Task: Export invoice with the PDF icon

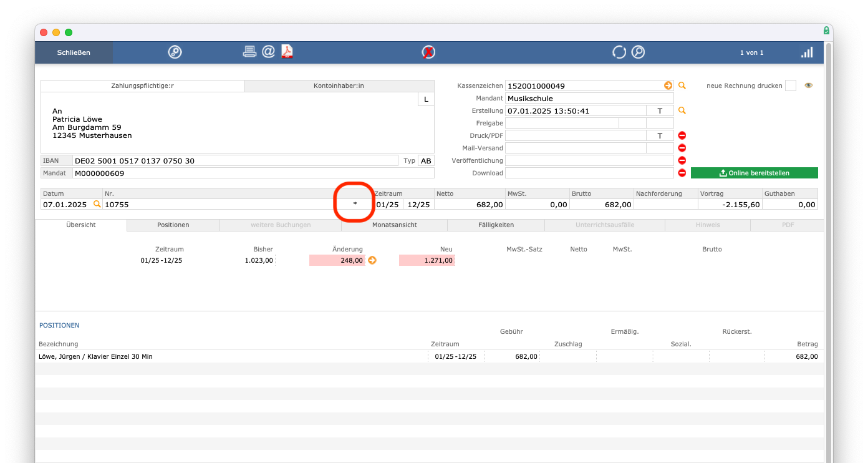Action: point(287,52)
